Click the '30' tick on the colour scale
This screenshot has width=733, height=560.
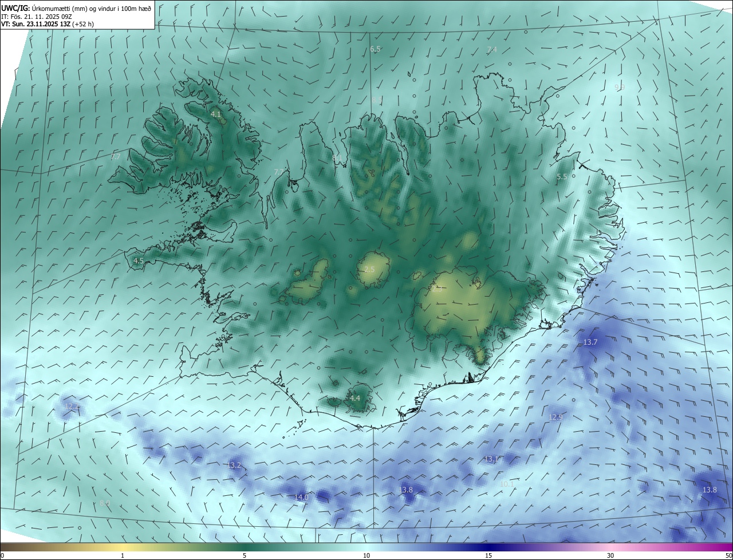point(610,555)
